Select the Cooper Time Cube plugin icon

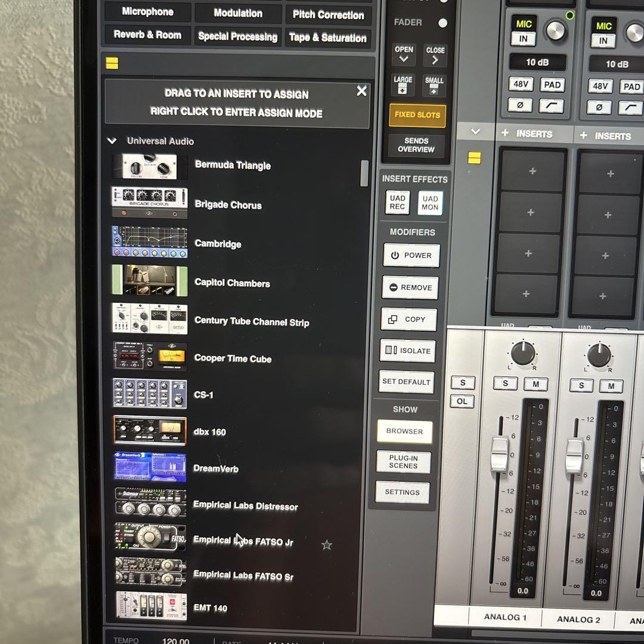pyautogui.click(x=150, y=356)
